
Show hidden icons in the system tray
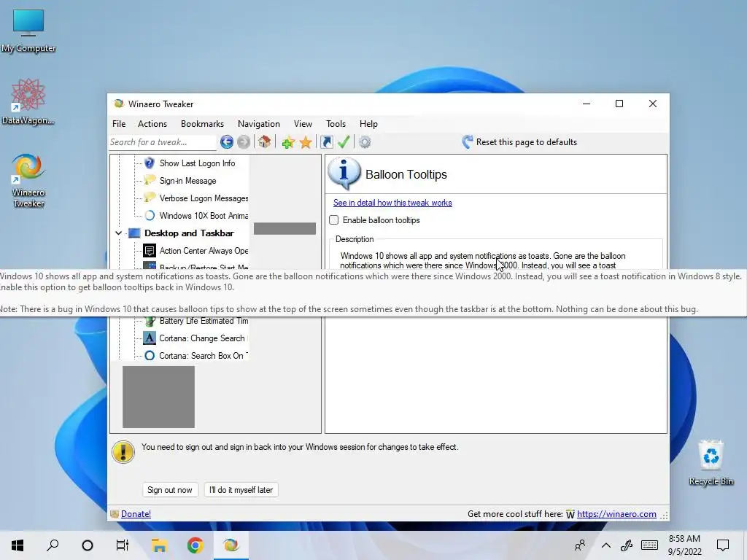[606, 545]
